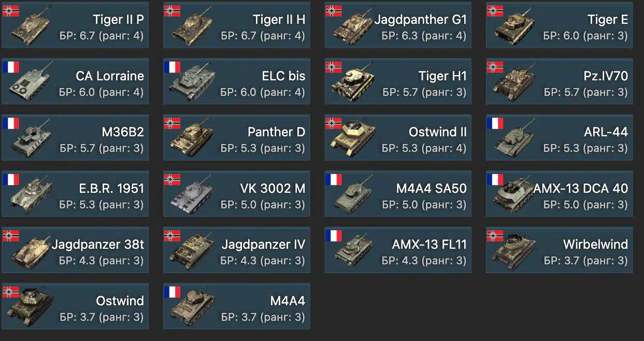This screenshot has height=341, width=644.
Task: Select the Pz.IV70 tank icon
Action: [x=514, y=83]
